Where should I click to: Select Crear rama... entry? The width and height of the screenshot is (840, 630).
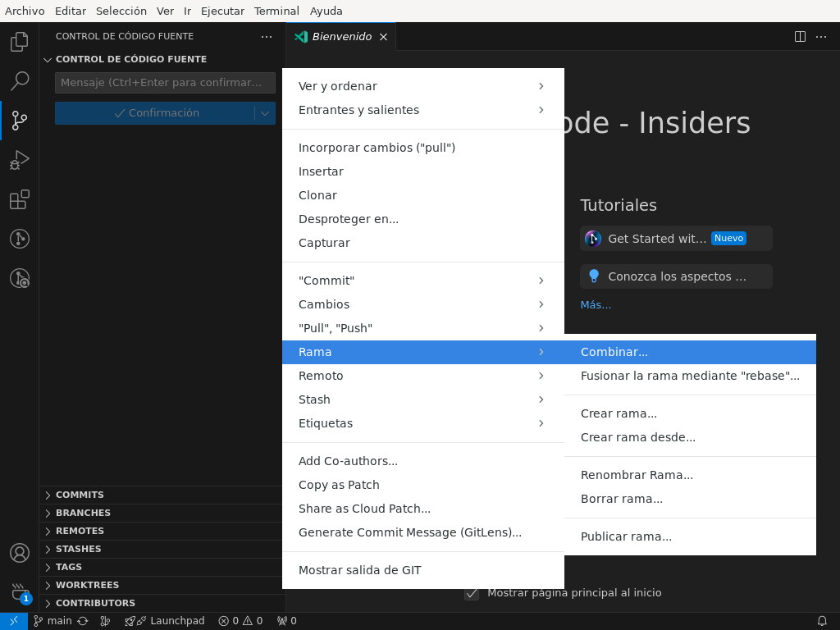click(690, 413)
